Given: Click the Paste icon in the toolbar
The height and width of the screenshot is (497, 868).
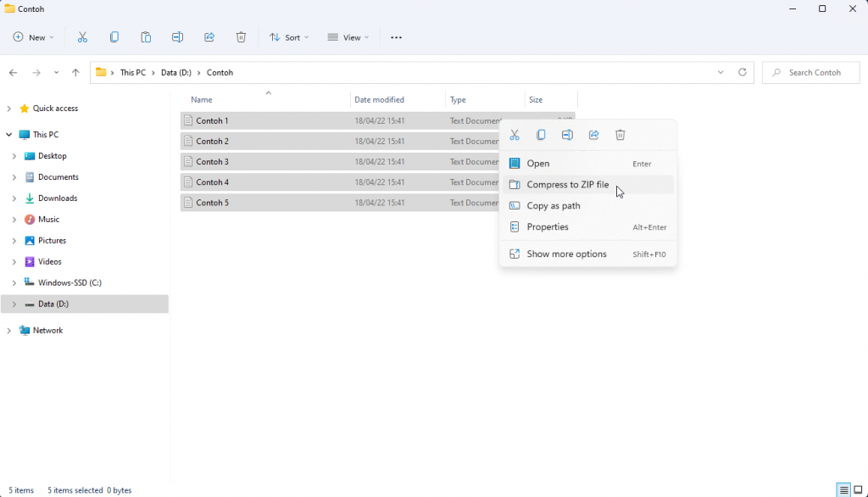Looking at the screenshot, I should 146,37.
